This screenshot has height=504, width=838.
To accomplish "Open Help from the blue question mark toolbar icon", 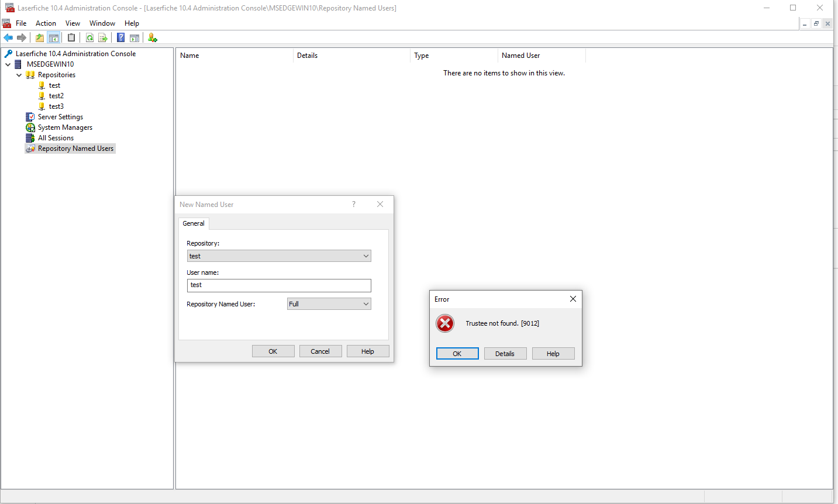I will point(121,38).
